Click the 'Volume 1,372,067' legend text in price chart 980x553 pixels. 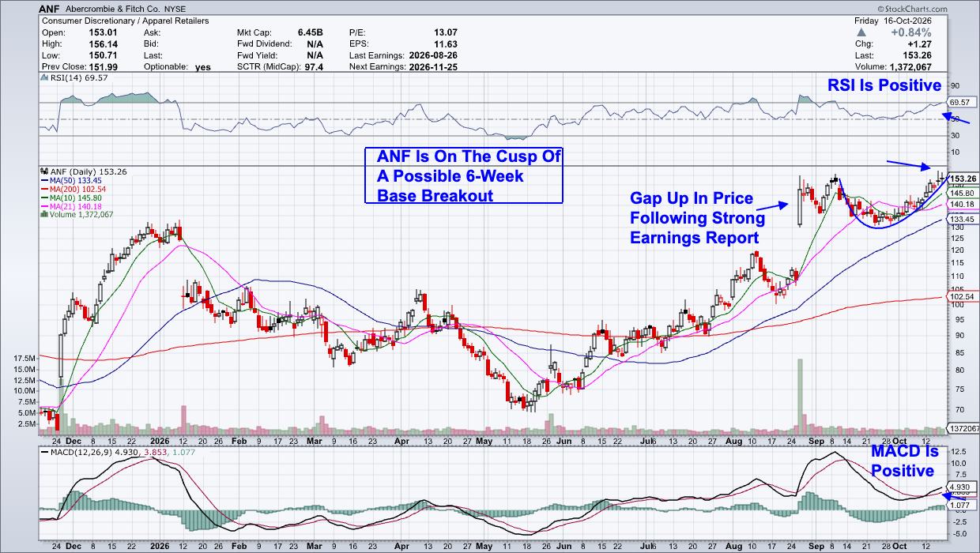click(x=81, y=215)
